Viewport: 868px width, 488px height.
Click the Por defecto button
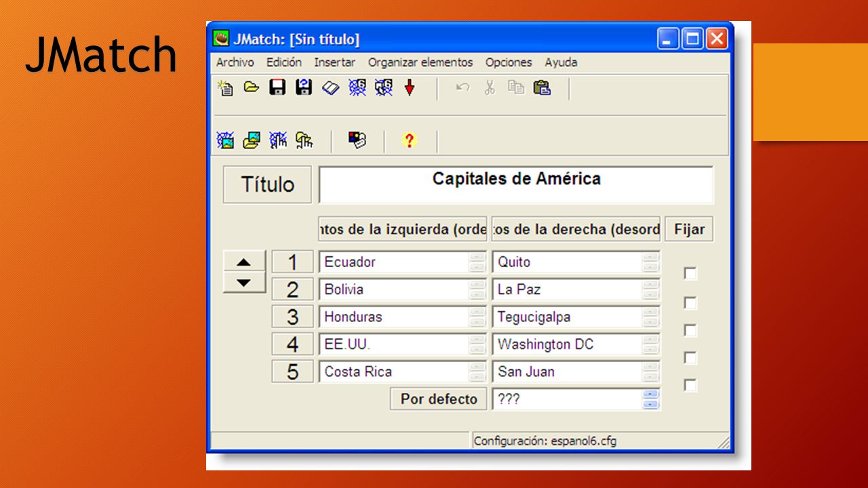coord(439,399)
